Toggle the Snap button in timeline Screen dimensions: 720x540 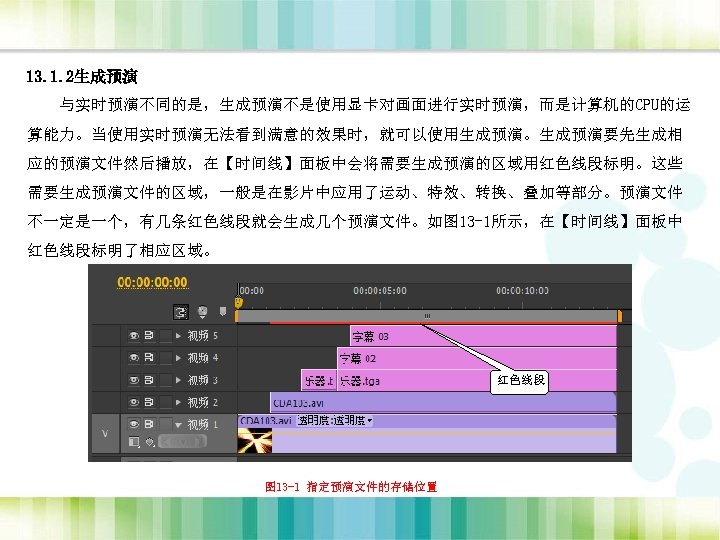pos(180,312)
